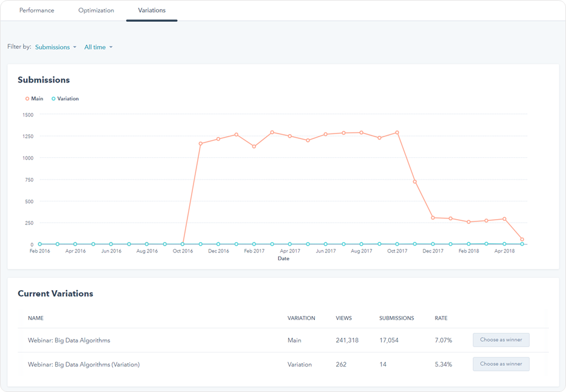Sort table by the Rate column header
566x392 pixels.
[x=441, y=318]
